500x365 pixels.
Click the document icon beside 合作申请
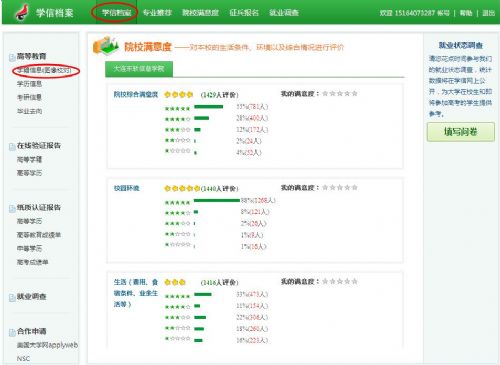point(12,332)
